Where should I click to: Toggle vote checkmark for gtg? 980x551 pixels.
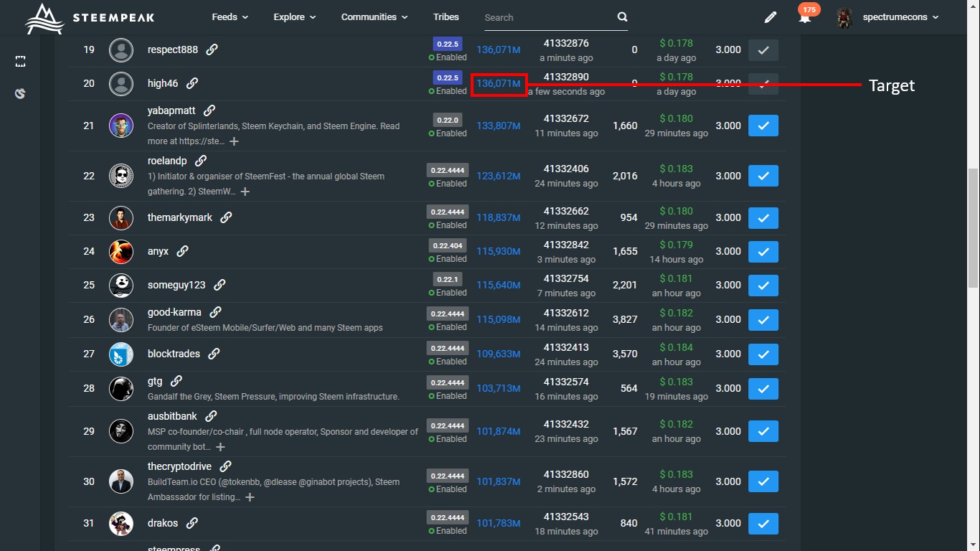click(x=763, y=388)
